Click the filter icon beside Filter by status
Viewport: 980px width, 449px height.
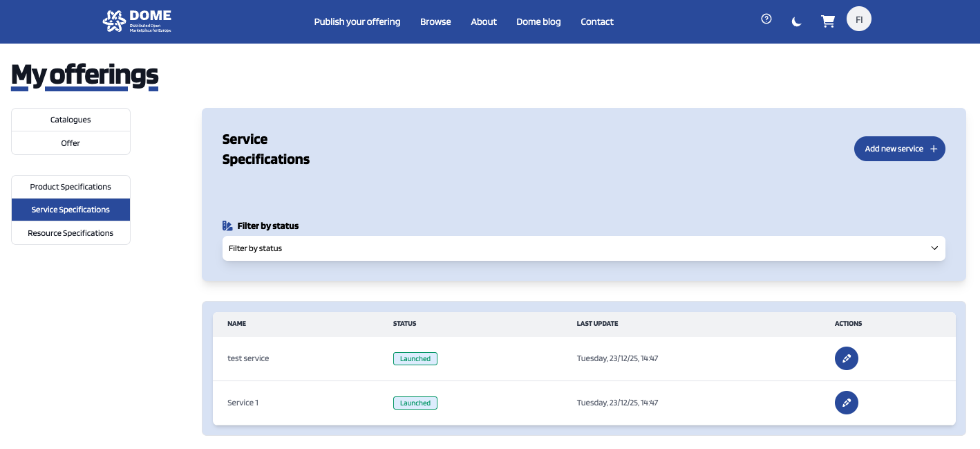pyautogui.click(x=227, y=226)
